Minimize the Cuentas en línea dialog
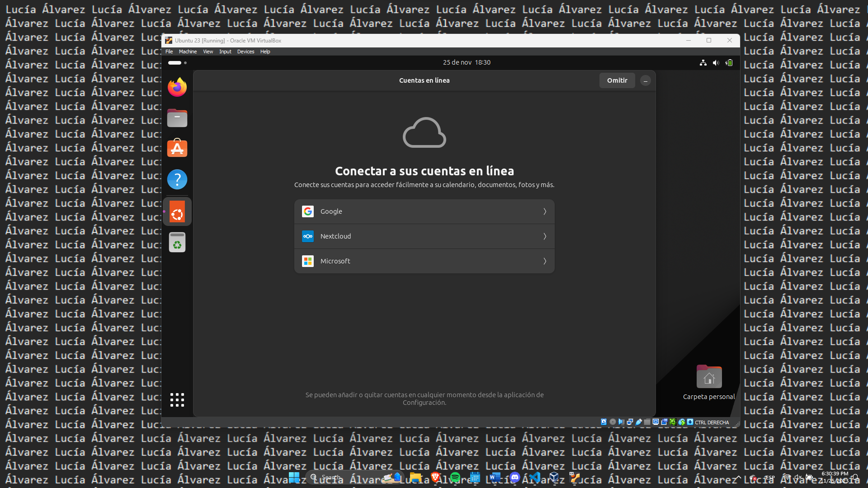Viewport: 868px width, 488px height. [646, 80]
